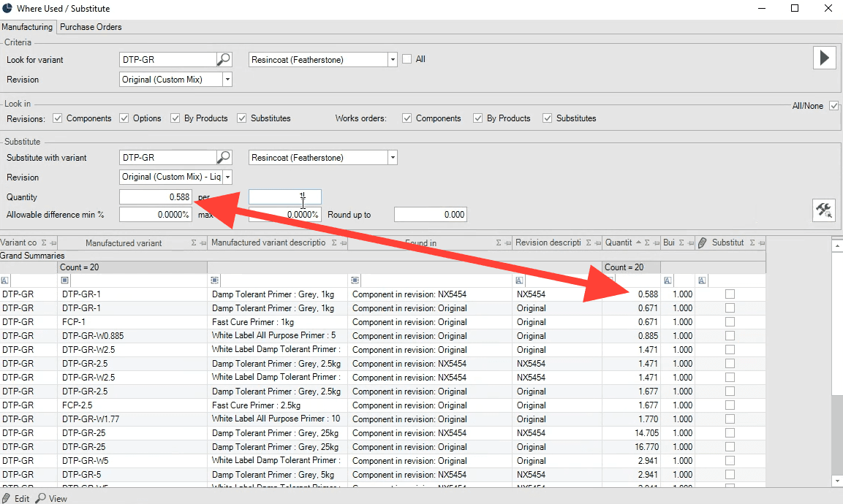This screenshot has width=843, height=504.
Task: Open Criteria Revision Original (Custom Mix) dropdown
Action: [x=227, y=80]
